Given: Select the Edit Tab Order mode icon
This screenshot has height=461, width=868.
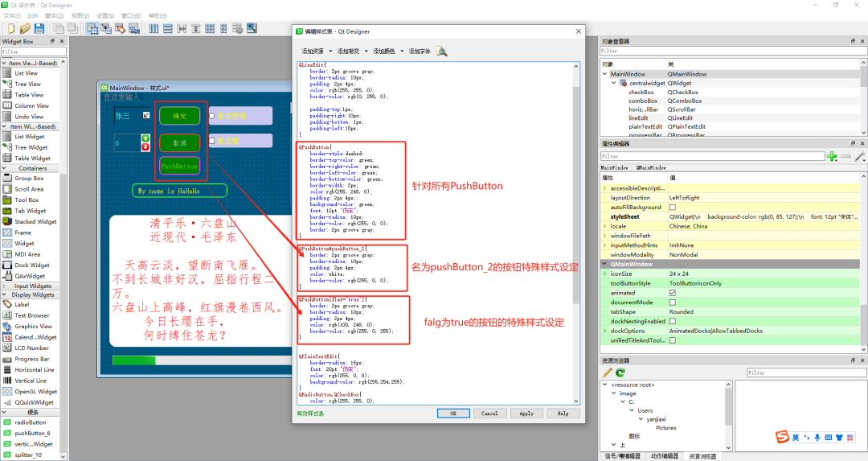Looking at the screenshot, I should click(x=134, y=28).
